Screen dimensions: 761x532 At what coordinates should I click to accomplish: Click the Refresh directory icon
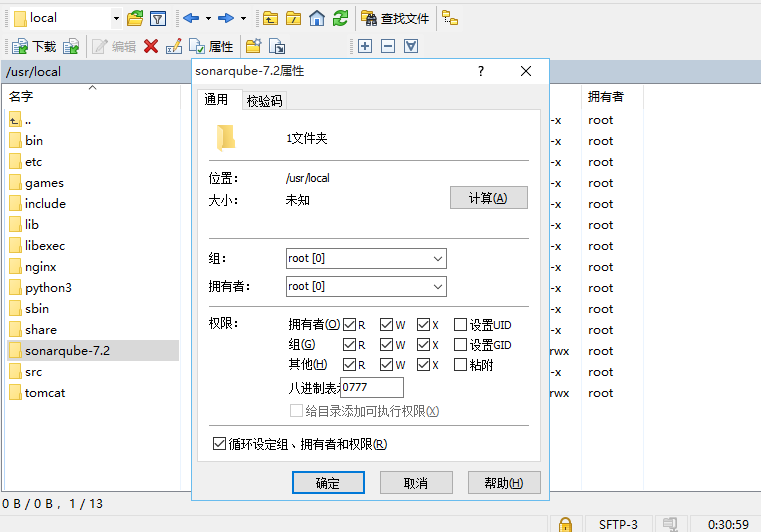(341, 18)
